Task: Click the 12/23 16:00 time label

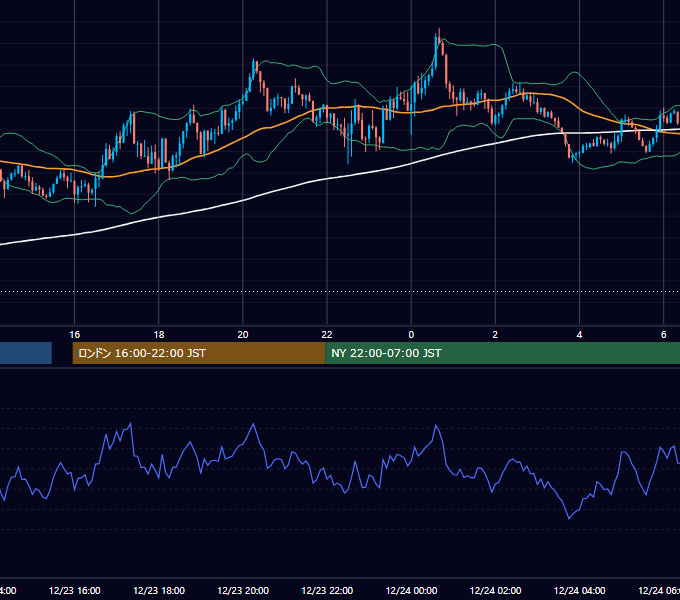Action: (75, 590)
